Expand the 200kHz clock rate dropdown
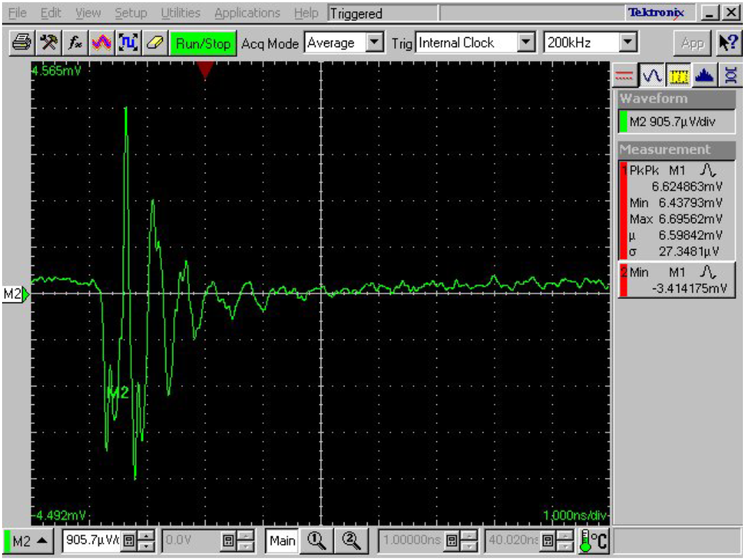This screenshot has height=560, width=745. [628, 43]
